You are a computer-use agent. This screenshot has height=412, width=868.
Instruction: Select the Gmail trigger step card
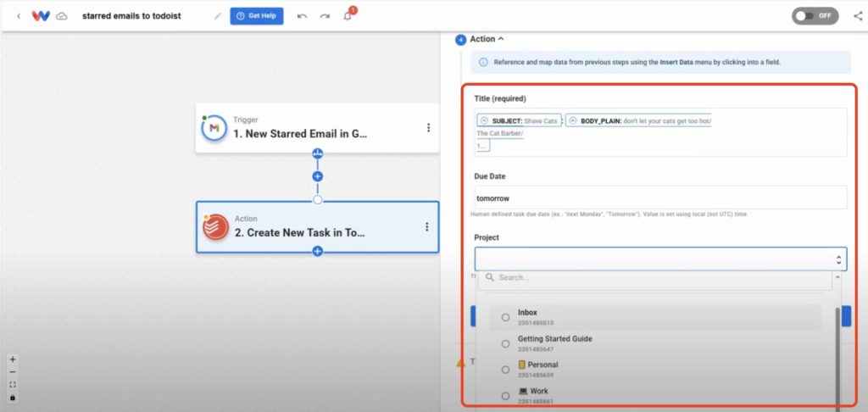317,128
